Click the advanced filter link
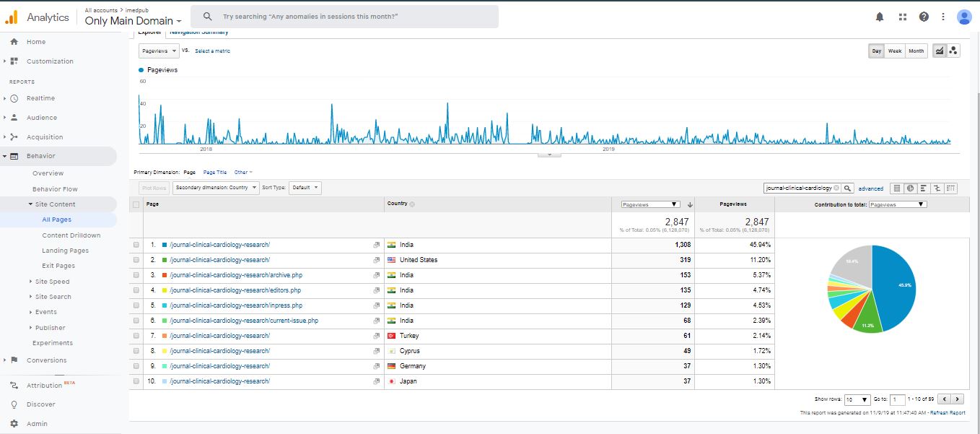Viewport: 980px width, 434px height. 870,188
